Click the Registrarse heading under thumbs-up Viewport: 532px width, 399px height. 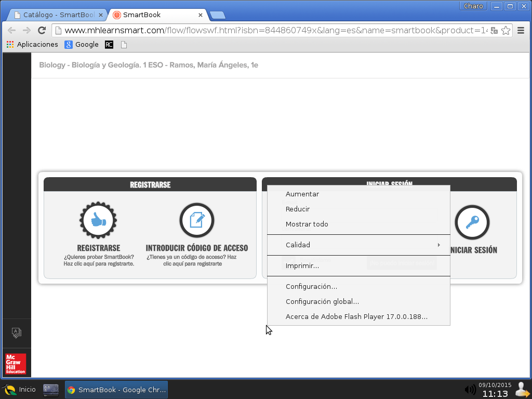pyautogui.click(x=98, y=248)
